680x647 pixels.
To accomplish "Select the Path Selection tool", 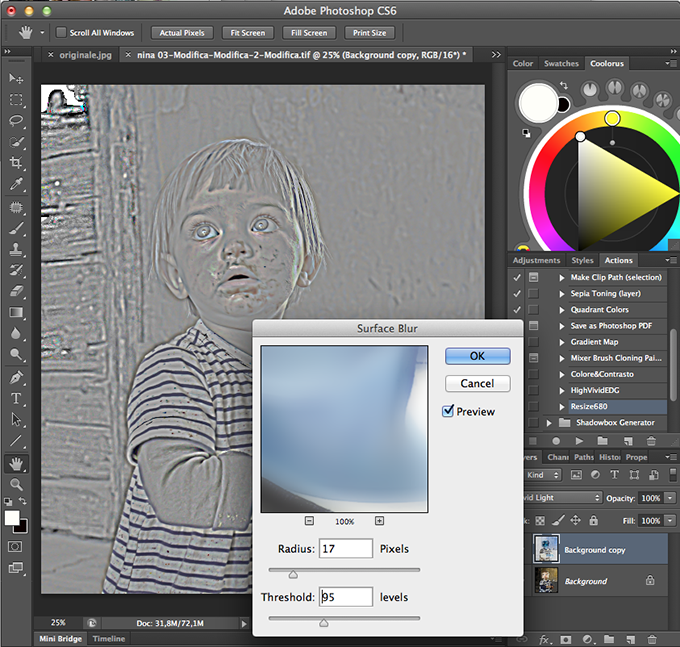I will pos(16,420).
